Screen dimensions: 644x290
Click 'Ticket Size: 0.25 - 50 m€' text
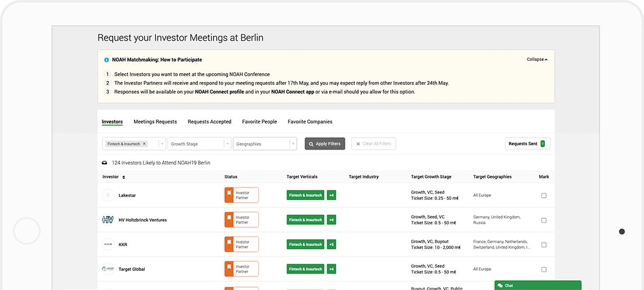pyautogui.click(x=434, y=199)
